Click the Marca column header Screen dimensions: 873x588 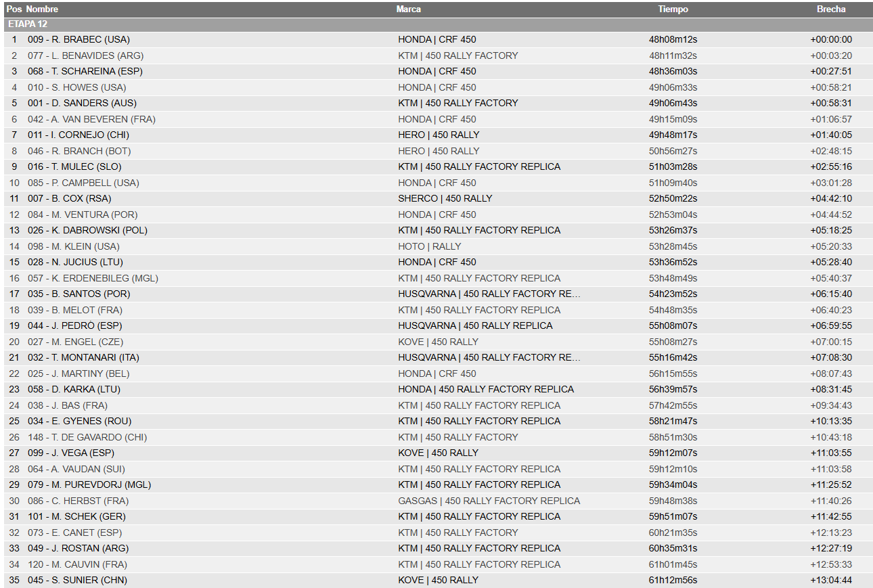(409, 9)
